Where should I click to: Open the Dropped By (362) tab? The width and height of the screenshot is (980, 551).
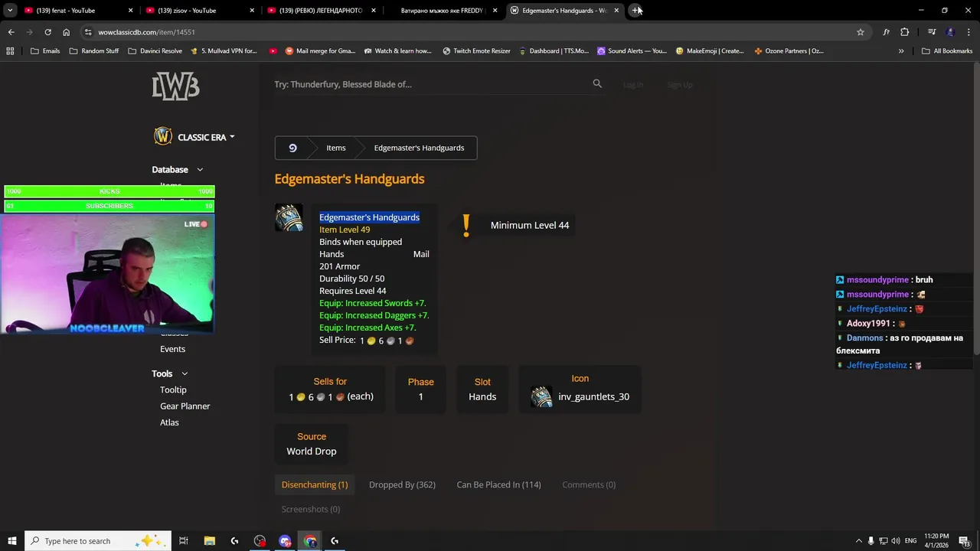click(x=402, y=484)
